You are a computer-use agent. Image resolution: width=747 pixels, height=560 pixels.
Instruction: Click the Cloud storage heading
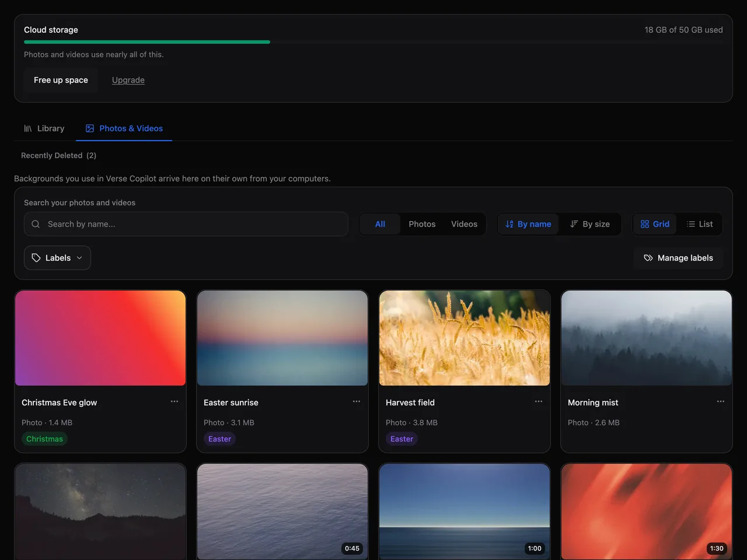click(x=51, y=30)
